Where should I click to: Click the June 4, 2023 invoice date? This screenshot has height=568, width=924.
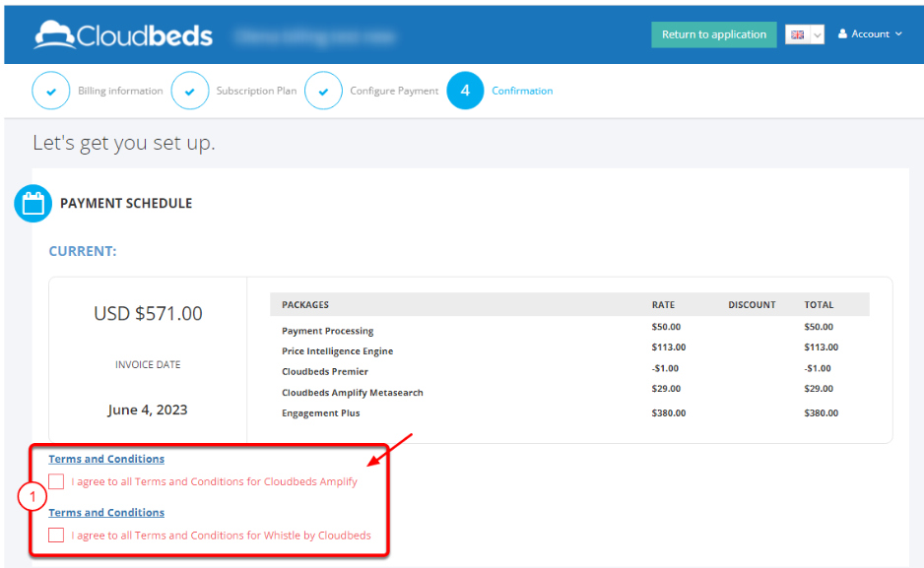(148, 410)
